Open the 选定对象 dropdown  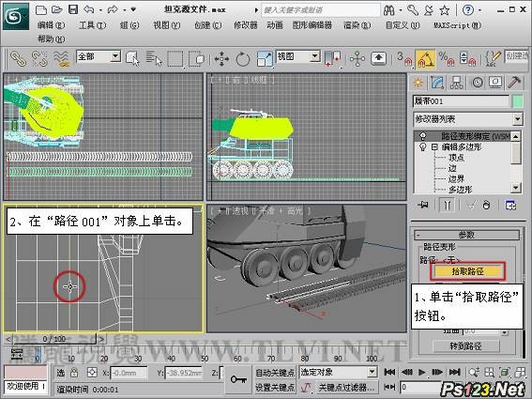click(339, 373)
